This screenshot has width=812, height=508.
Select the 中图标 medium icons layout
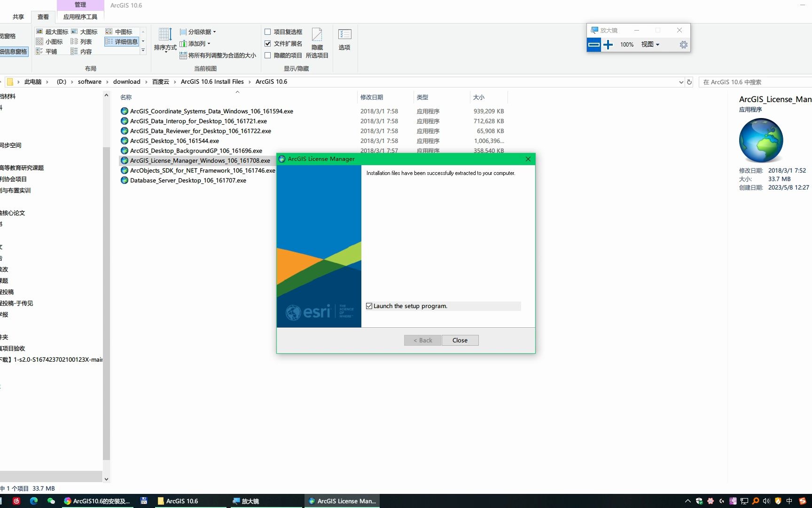pyautogui.click(x=119, y=32)
